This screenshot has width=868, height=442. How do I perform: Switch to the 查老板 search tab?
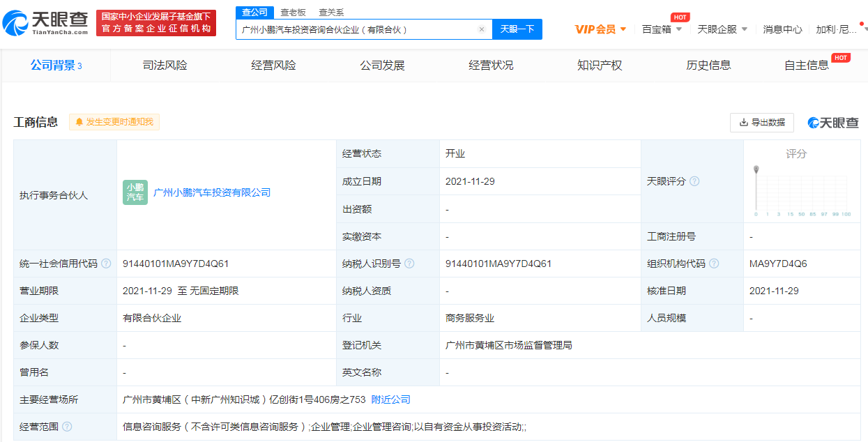click(x=293, y=13)
